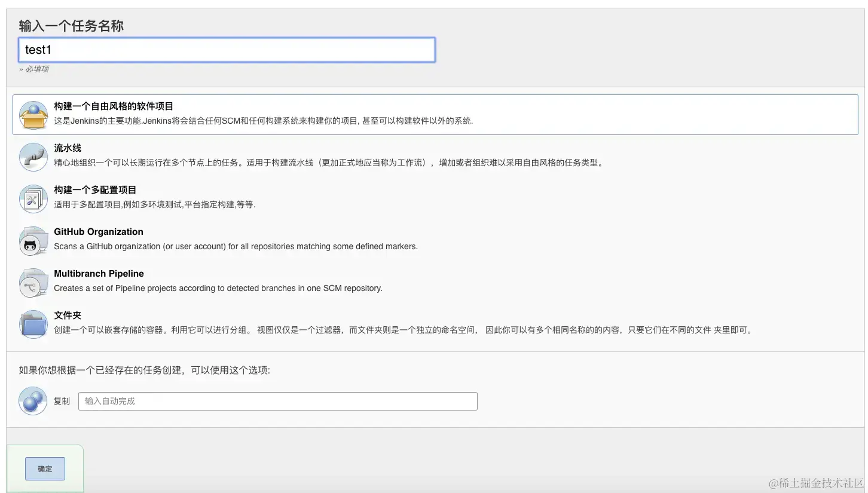Image resolution: width=868 pixels, height=493 pixels.
Task: Choose the 构建一个多配置项目 title
Action: point(95,190)
